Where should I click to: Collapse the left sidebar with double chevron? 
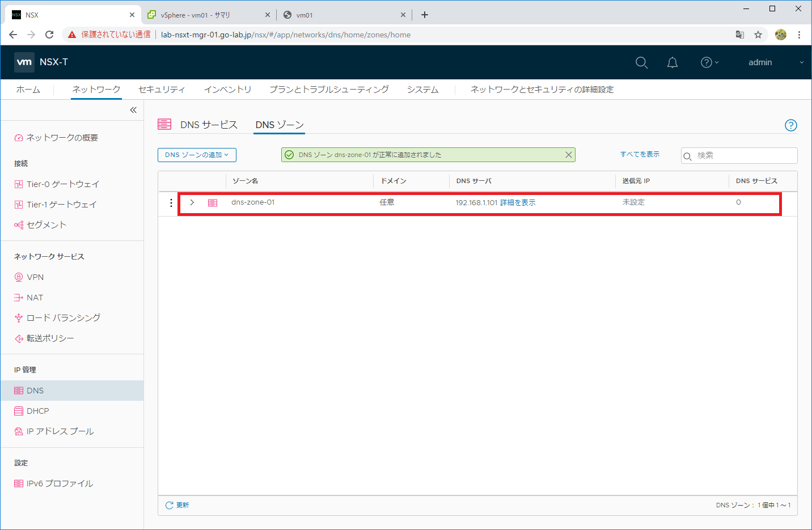(x=133, y=110)
